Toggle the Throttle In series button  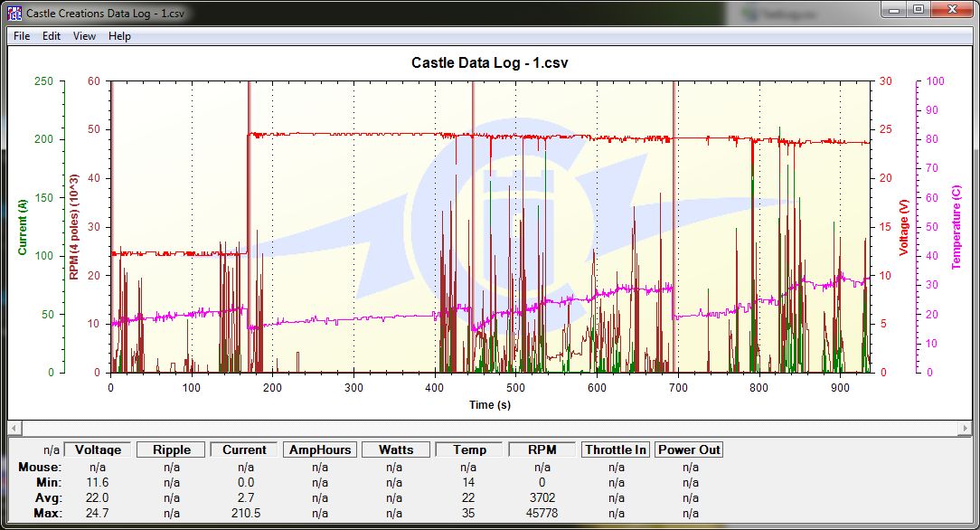[616, 450]
